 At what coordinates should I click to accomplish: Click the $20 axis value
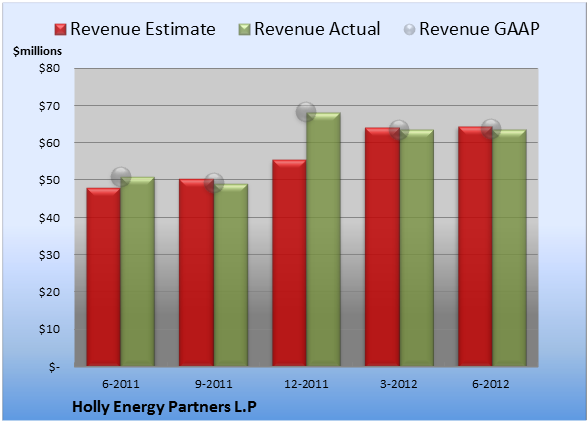coord(49,292)
